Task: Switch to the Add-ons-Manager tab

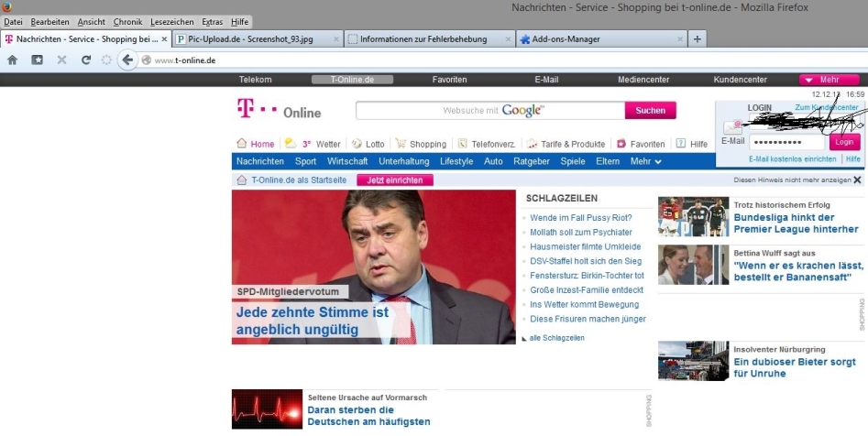Action: [601, 39]
